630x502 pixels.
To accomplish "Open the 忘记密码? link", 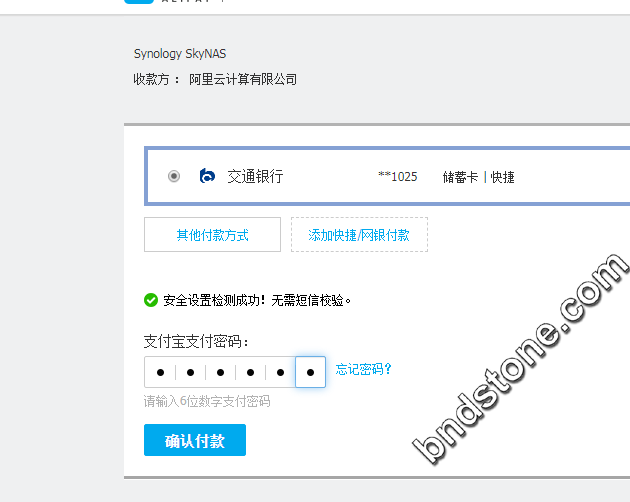I will click(363, 369).
